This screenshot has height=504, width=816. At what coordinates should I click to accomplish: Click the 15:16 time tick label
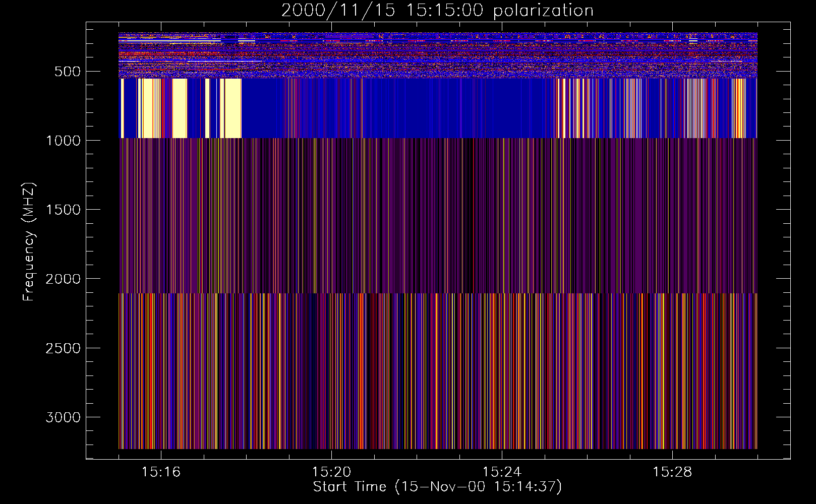point(161,472)
